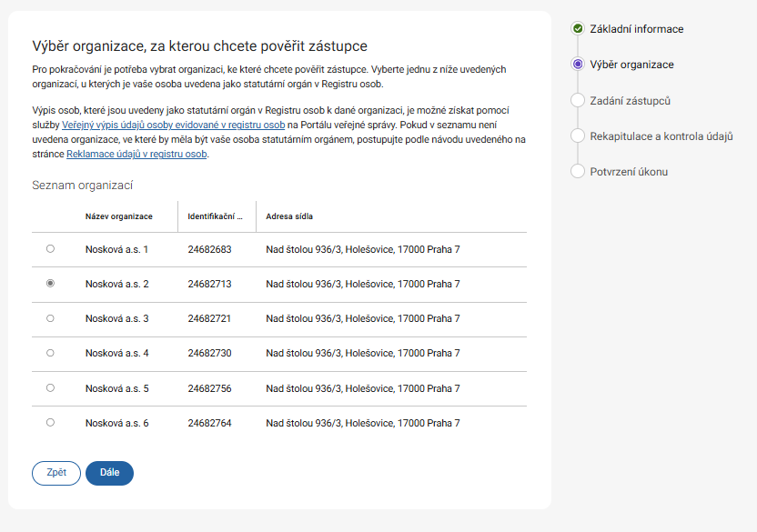
Task: Go back with the Zpět button
Action: pyautogui.click(x=56, y=473)
